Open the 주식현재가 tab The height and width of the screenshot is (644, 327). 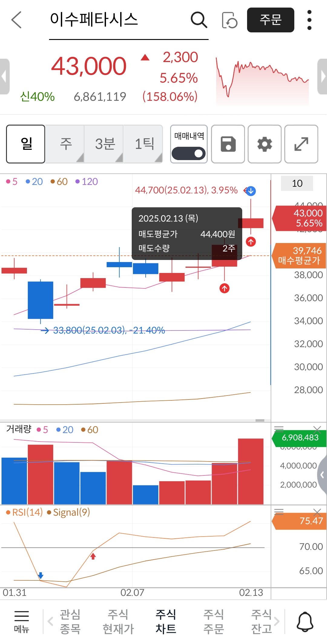click(x=118, y=622)
